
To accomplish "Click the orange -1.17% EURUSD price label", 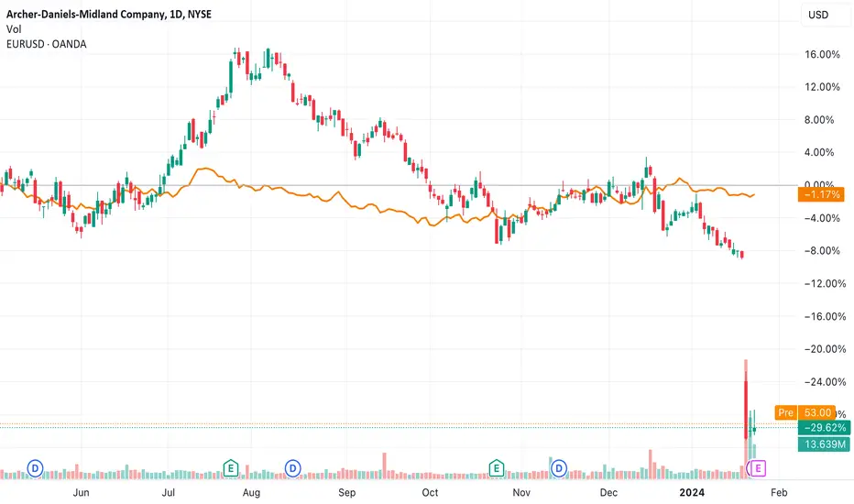I will [x=821, y=194].
